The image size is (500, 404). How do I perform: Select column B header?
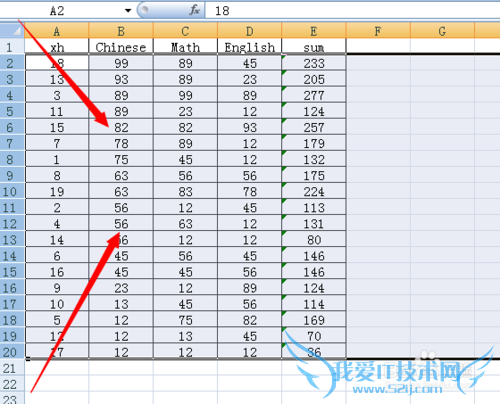click(x=121, y=31)
